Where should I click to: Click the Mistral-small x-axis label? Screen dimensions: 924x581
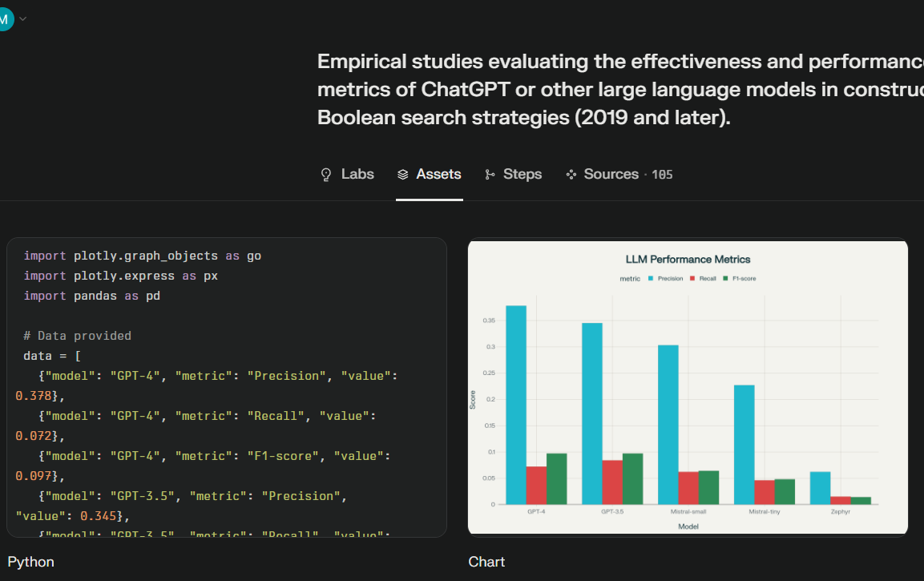[x=688, y=511]
